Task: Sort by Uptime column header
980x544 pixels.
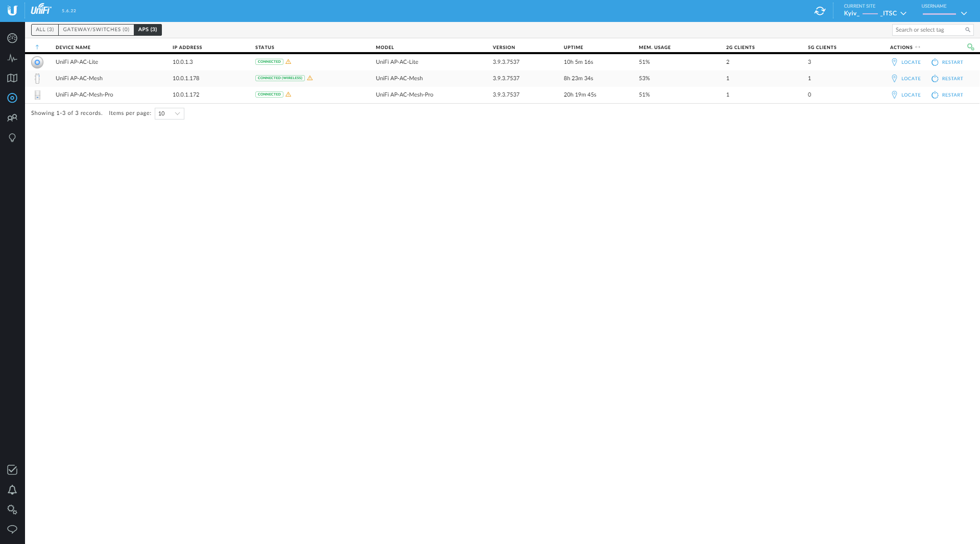Action: click(573, 48)
